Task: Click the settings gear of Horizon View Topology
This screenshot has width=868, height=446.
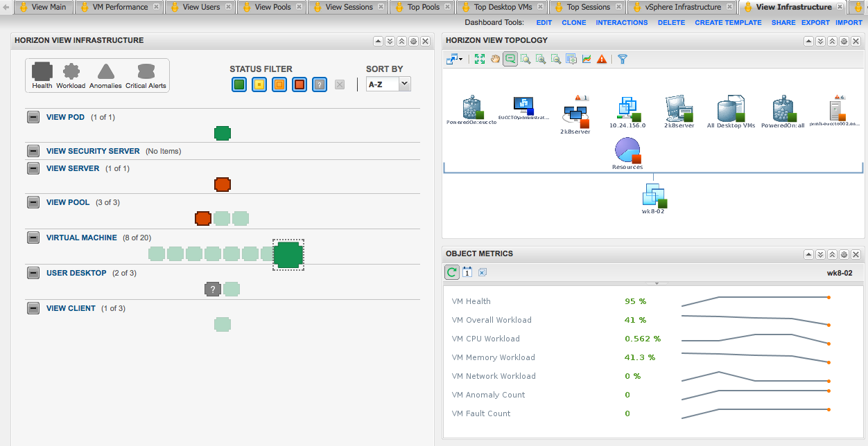Action: click(844, 41)
